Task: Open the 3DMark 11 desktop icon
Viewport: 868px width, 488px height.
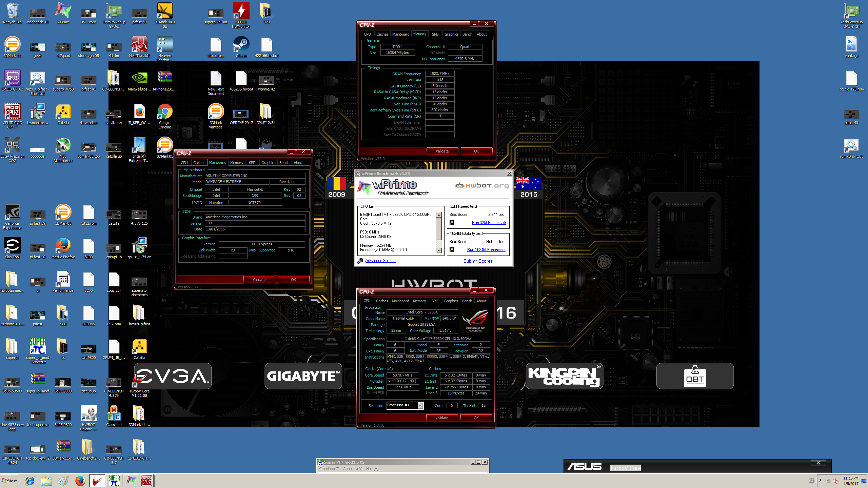Action: coord(12,47)
